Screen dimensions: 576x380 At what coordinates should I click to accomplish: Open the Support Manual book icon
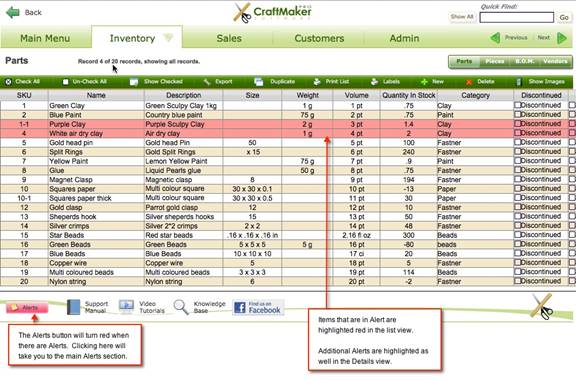click(73, 307)
